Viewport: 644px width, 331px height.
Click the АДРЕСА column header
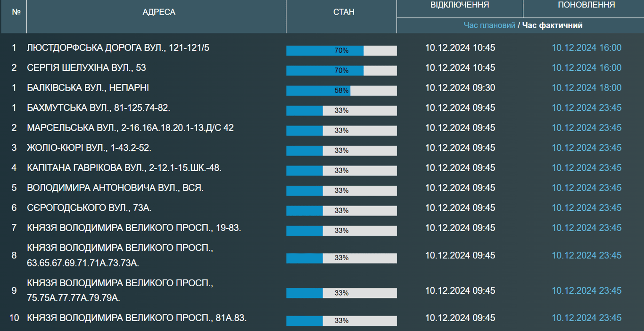click(159, 12)
